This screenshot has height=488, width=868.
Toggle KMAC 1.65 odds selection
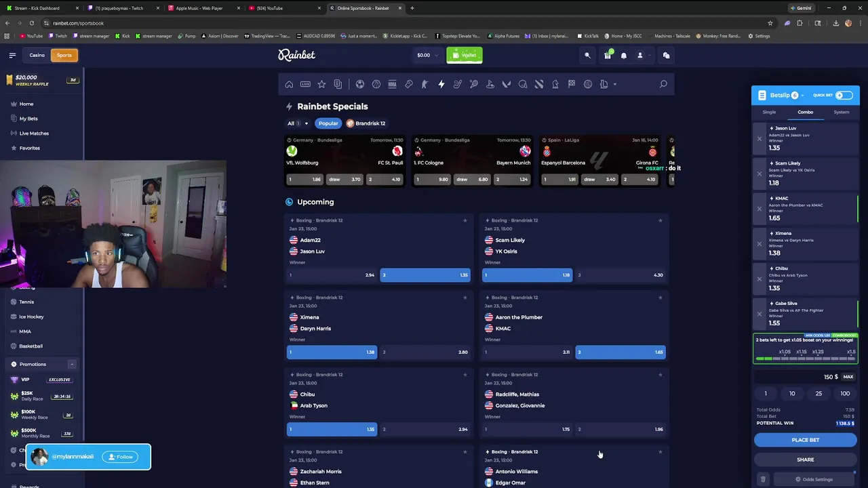click(620, 352)
